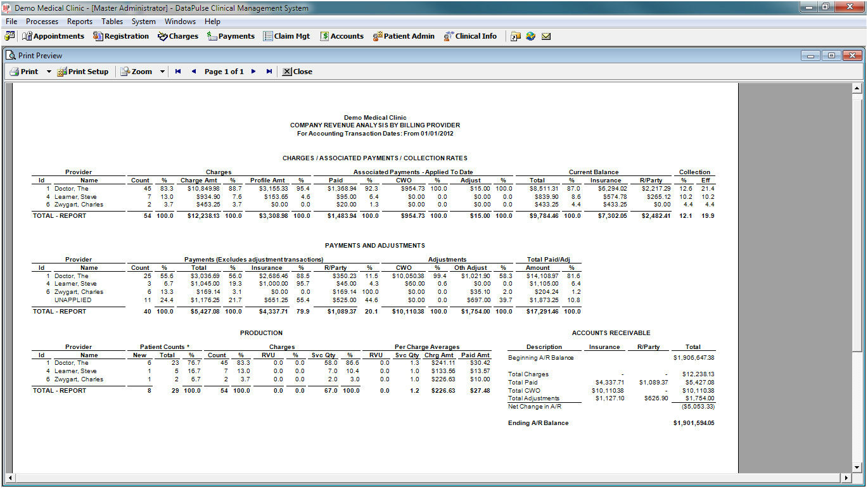This screenshot has width=868, height=489.
Task: Open the Payments module
Action: pyautogui.click(x=231, y=36)
